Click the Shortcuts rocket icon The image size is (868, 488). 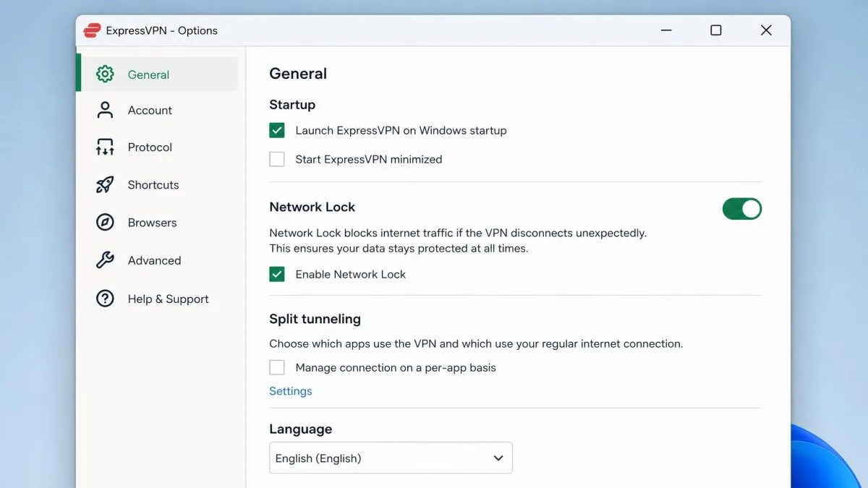pos(105,185)
